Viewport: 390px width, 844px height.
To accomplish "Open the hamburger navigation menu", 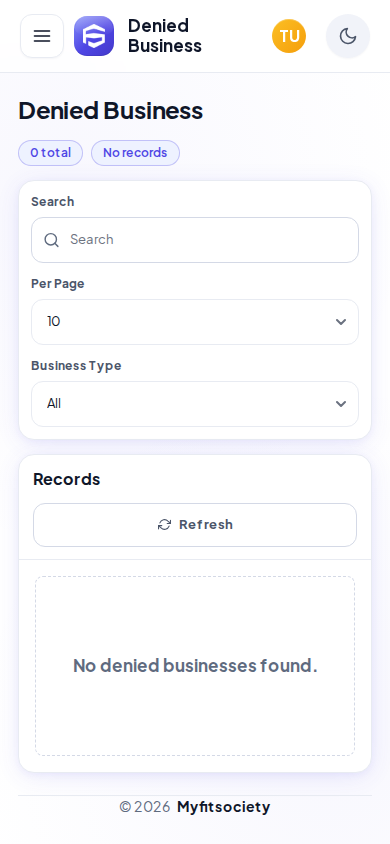I will (42, 36).
